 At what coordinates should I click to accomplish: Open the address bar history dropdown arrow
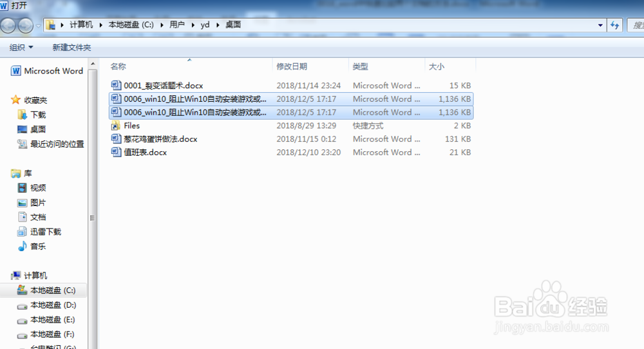coord(600,25)
